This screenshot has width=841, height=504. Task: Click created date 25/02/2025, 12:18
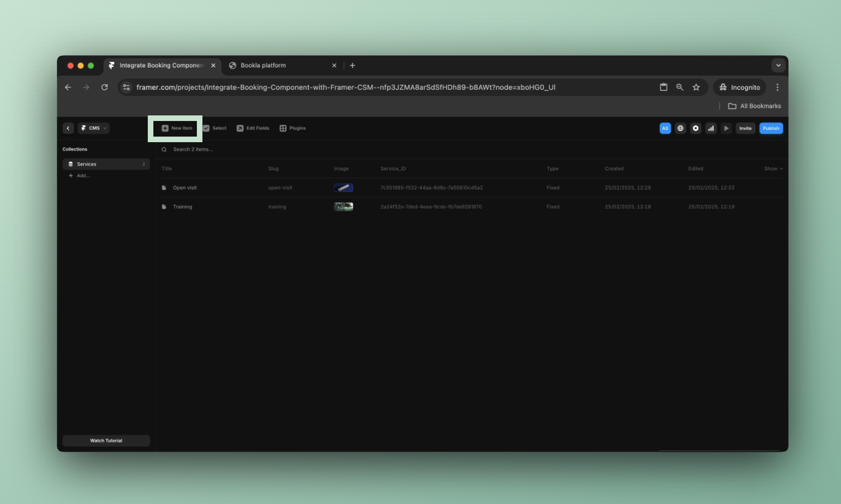click(627, 207)
